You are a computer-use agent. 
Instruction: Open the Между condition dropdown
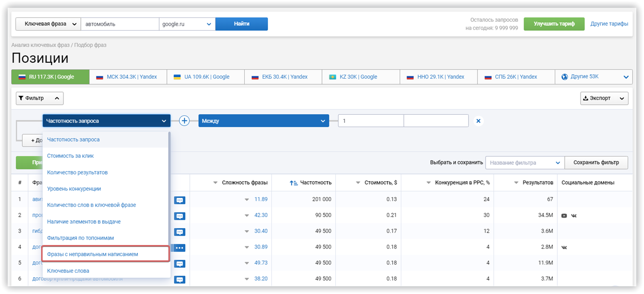coord(264,121)
